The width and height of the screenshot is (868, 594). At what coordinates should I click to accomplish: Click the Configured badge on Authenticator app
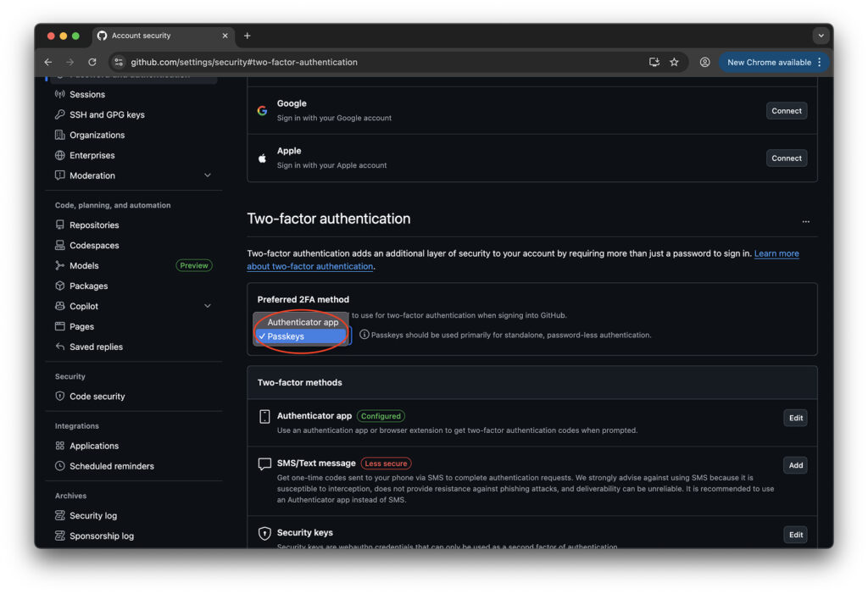pos(381,416)
